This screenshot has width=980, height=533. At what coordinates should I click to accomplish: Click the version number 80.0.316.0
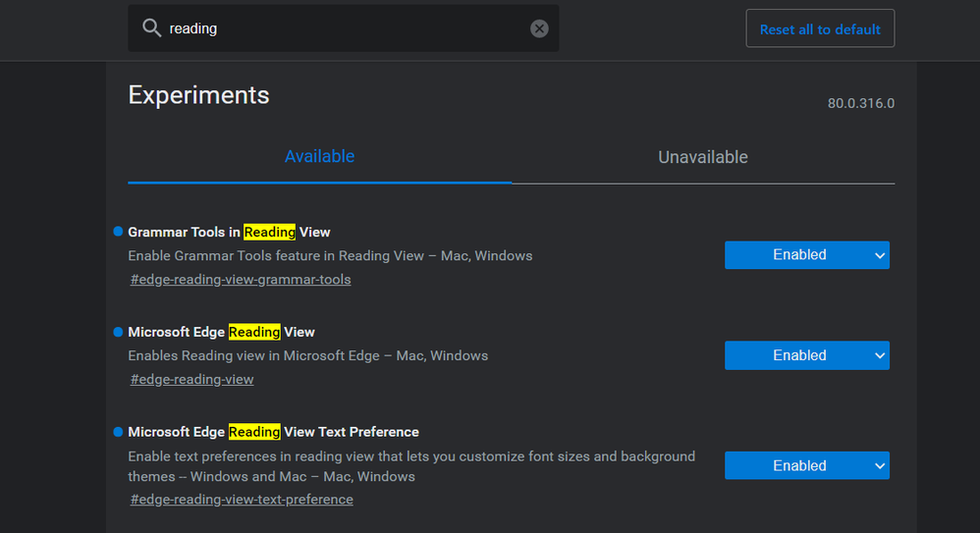860,103
